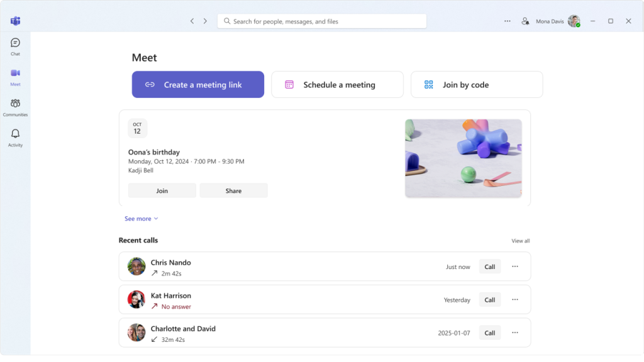Select Join by code option
Viewport: 644px width, 362px height.
click(476, 85)
